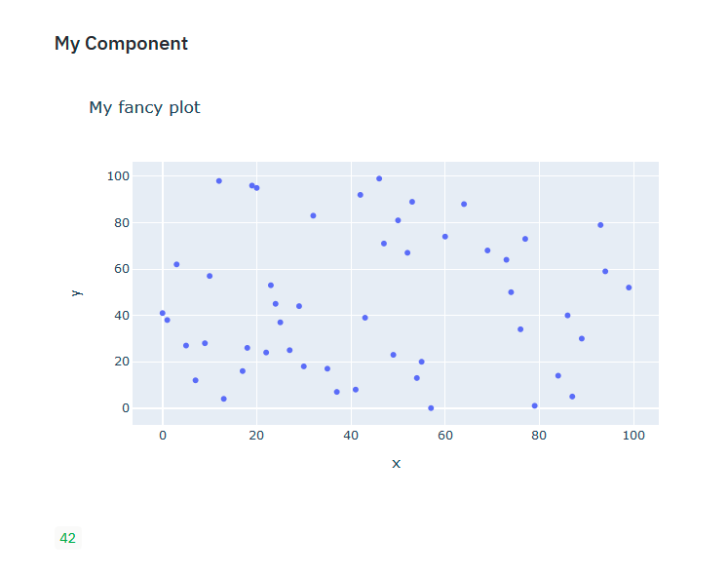Pick the "100" tick label on the x-axis
This screenshot has width=728, height=575.
(x=632, y=434)
